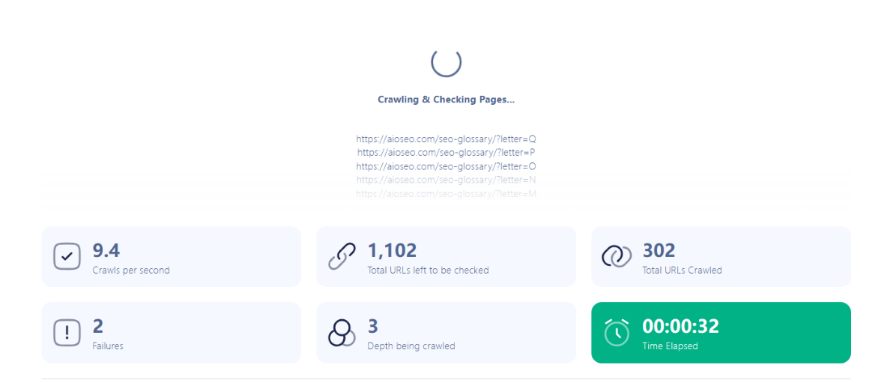877x383 pixels.
Task: Open the seo-glossary URL ending letter=P
Action: coord(446,152)
